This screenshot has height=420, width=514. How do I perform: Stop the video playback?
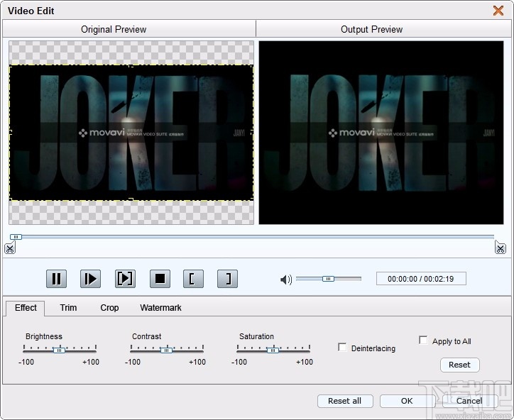(x=160, y=279)
